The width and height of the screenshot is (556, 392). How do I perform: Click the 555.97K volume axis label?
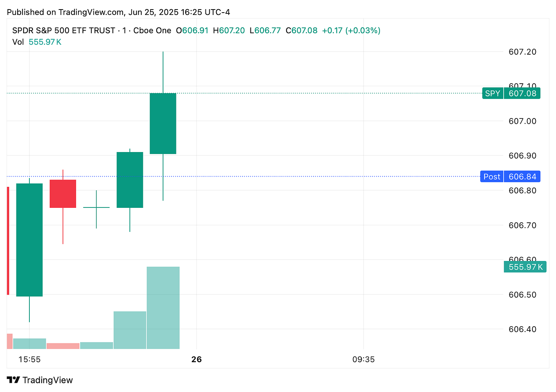[x=525, y=267]
